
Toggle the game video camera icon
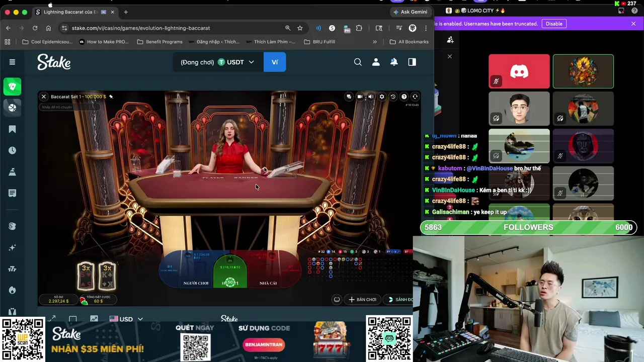tap(360, 97)
